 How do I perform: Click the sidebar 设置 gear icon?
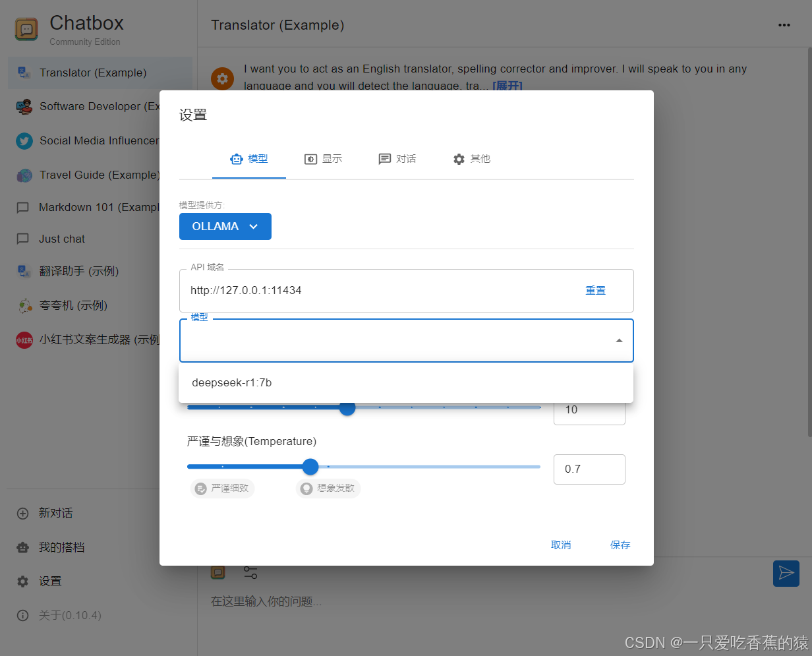point(22,581)
